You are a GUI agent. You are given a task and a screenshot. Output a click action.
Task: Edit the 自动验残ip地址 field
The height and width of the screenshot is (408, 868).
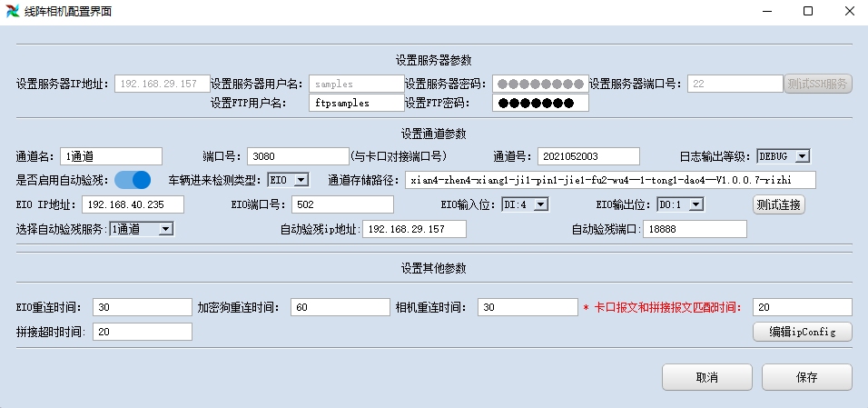(415, 229)
